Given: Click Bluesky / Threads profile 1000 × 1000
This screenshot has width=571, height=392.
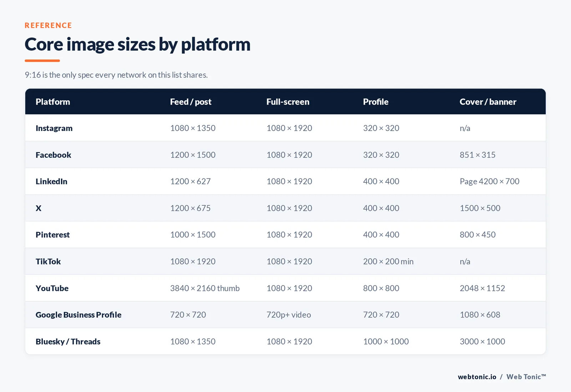Looking at the screenshot, I should click(x=386, y=342).
